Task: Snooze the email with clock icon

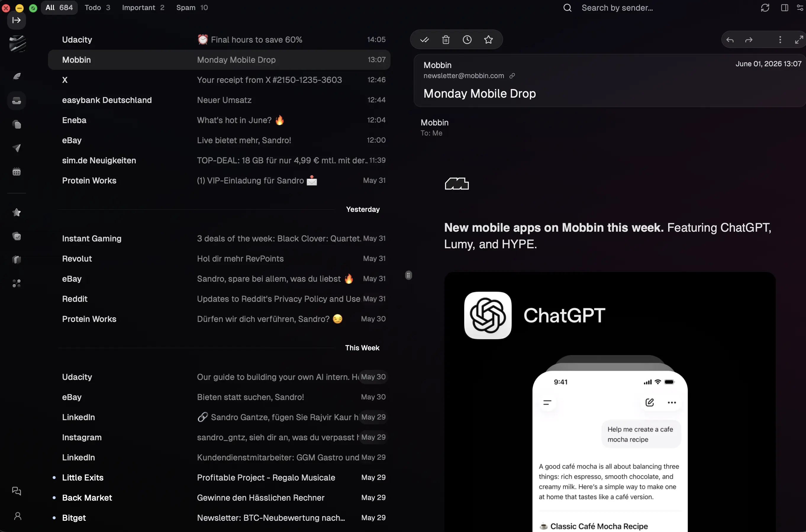Action: 467,40
